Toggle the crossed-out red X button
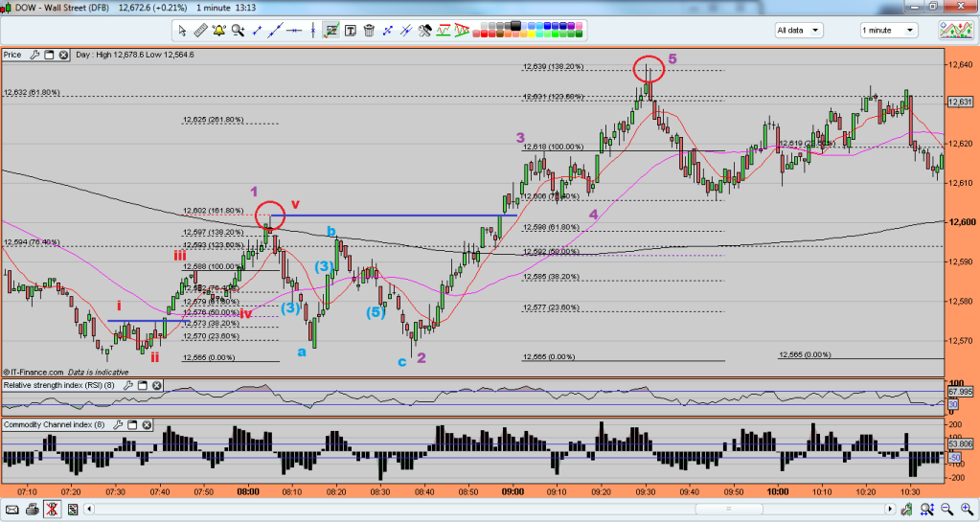This screenshot has height=522, width=980. click(53, 510)
